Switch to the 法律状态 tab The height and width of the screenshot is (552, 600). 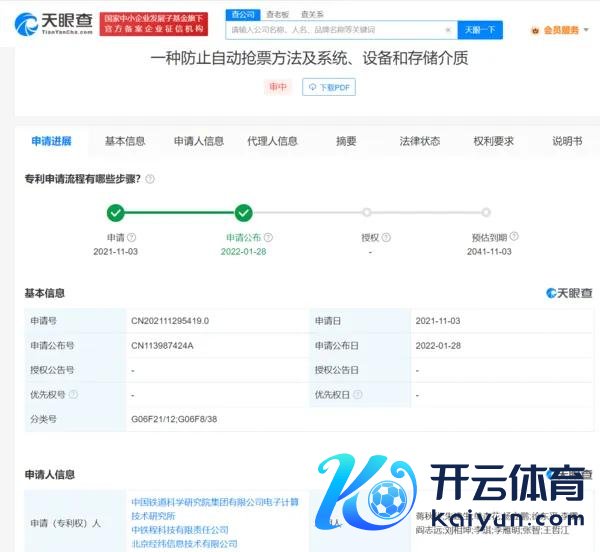tap(419, 141)
